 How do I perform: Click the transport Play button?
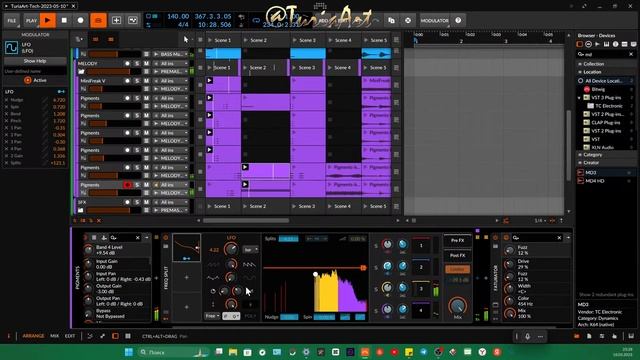click(x=48, y=20)
